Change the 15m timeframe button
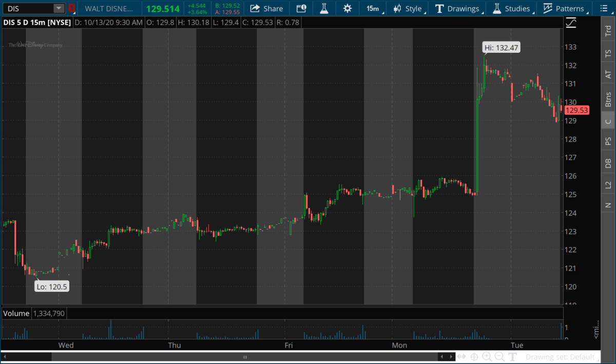 click(x=373, y=8)
